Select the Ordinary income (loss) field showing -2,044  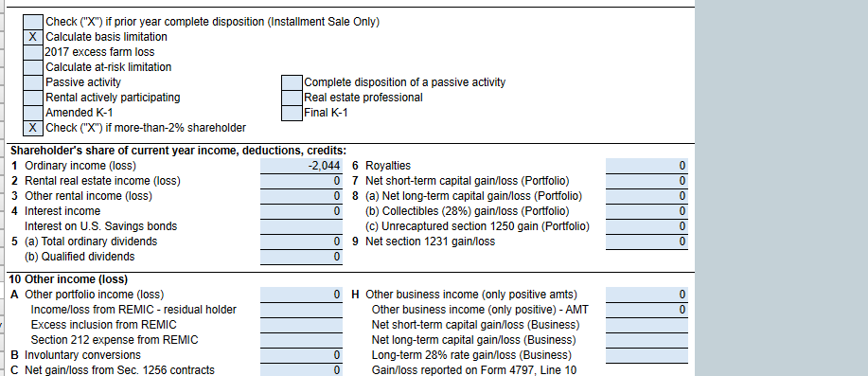(301, 166)
